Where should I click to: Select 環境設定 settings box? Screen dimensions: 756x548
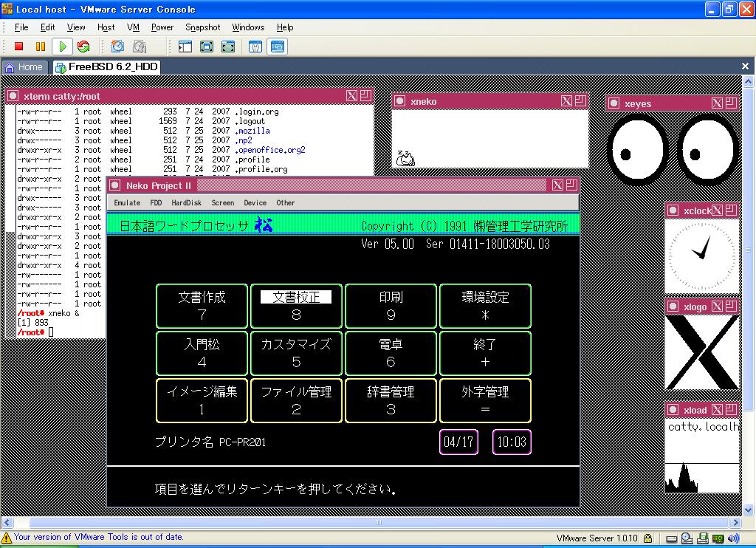[x=486, y=306]
